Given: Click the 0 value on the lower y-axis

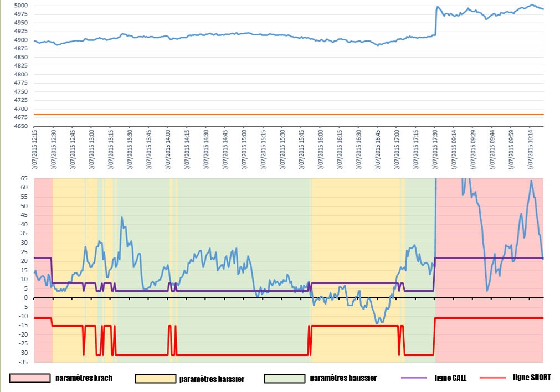Looking at the screenshot, I should (x=25, y=298).
